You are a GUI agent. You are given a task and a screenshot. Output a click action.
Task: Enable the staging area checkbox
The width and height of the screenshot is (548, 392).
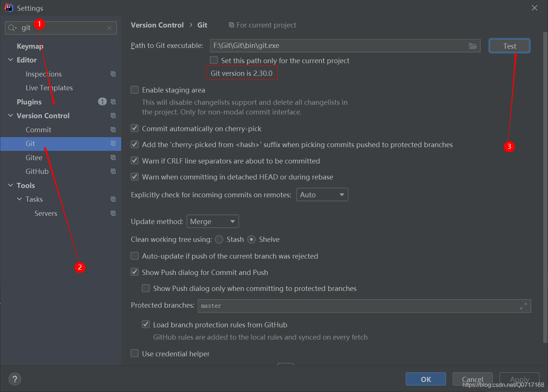tap(135, 90)
